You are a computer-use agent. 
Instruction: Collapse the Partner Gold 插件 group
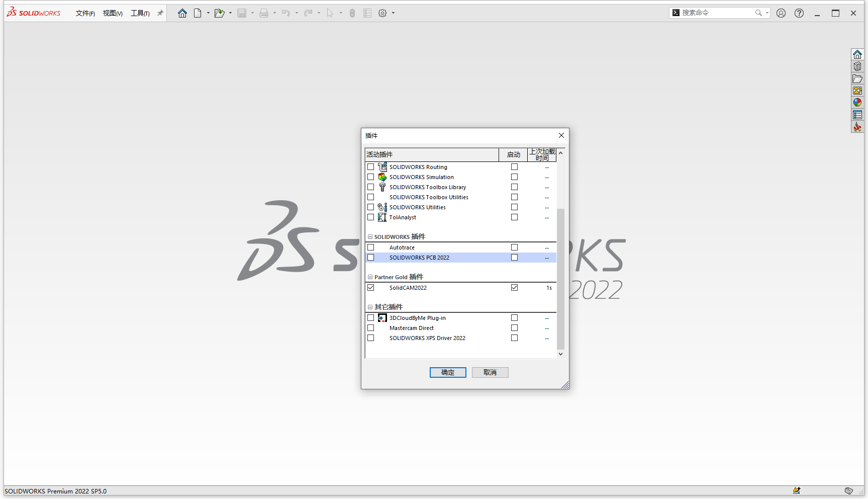(x=370, y=277)
